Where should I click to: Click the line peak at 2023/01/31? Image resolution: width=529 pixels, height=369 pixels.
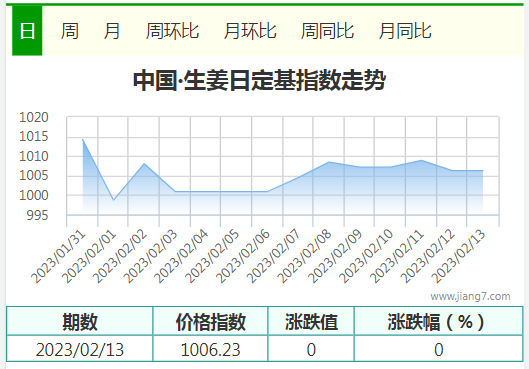83,139
